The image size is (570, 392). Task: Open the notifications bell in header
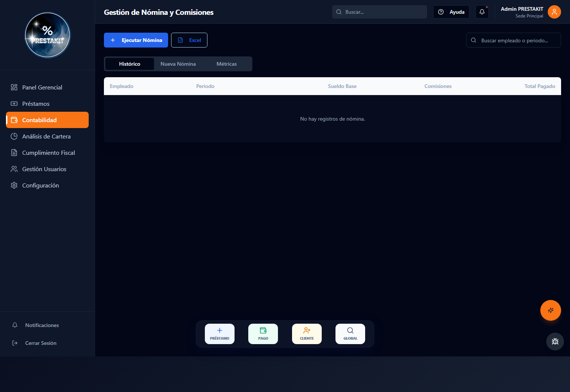pos(482,12)
